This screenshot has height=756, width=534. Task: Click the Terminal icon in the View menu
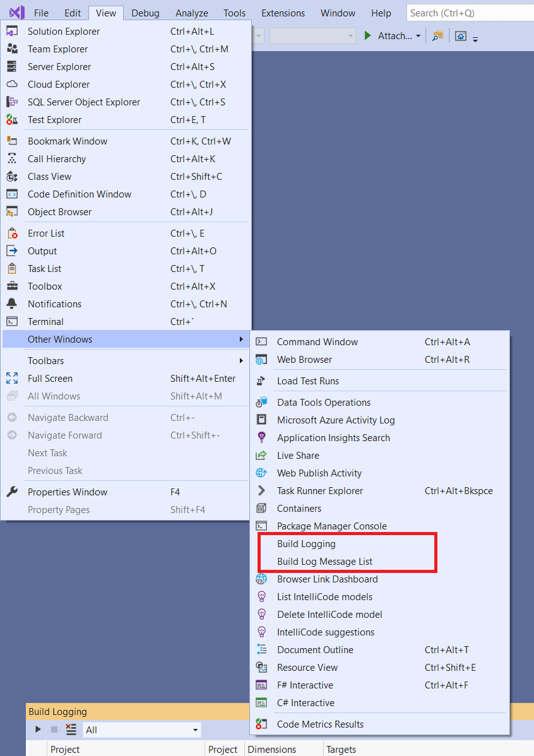[13, 321]
